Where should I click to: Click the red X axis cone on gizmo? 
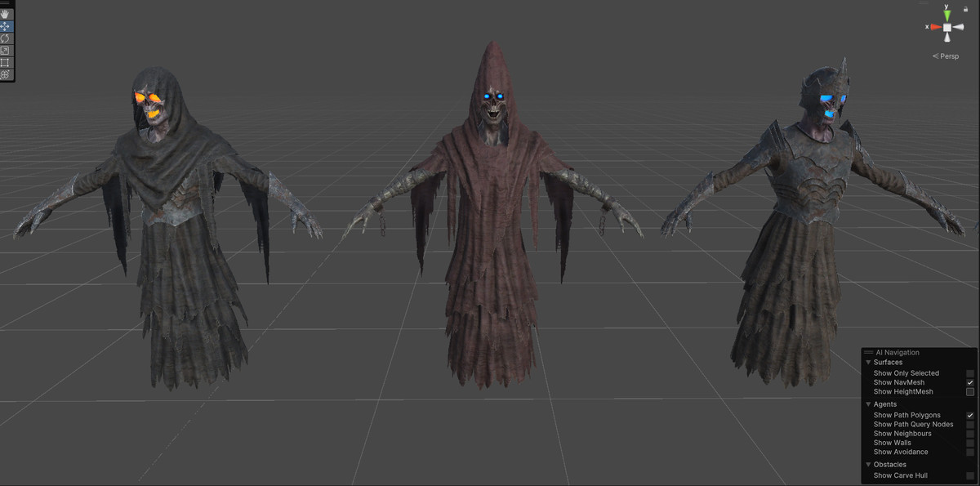click(936, 27)
